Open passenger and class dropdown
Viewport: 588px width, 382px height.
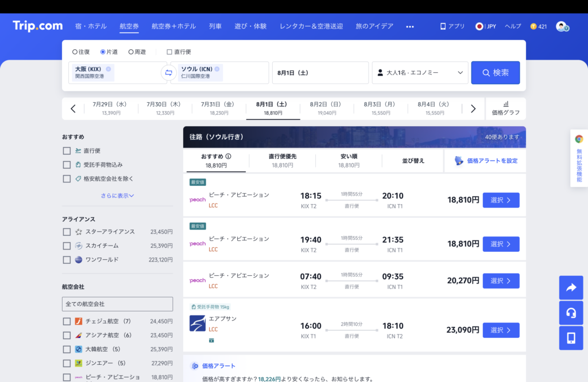(420, 73)
